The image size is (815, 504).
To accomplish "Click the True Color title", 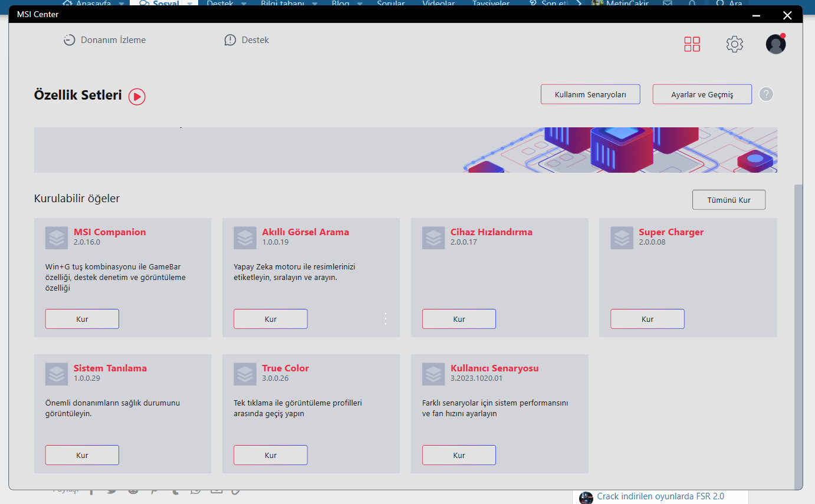I will point(285,368).
